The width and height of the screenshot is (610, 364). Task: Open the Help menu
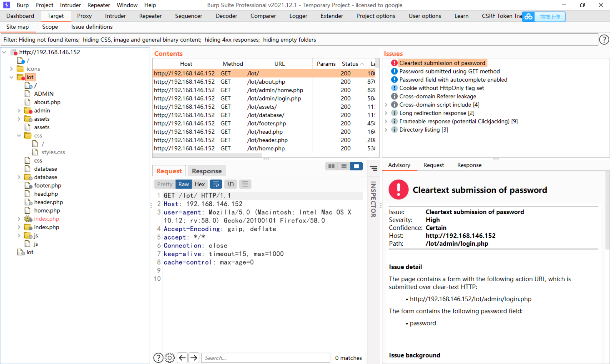(x=150, y=5)
